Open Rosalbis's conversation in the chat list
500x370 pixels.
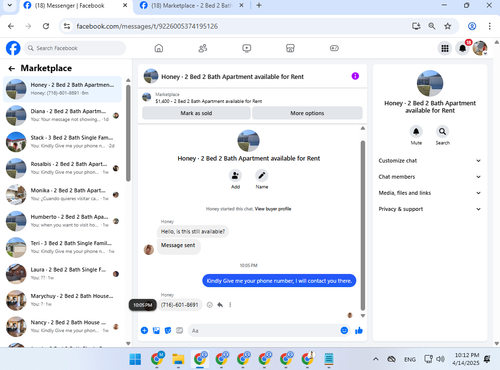tap(62, 168)
